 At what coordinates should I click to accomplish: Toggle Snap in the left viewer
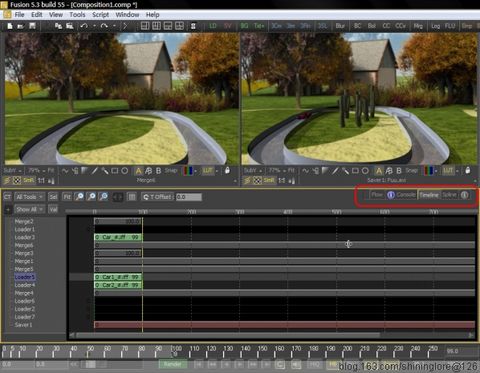171,171
